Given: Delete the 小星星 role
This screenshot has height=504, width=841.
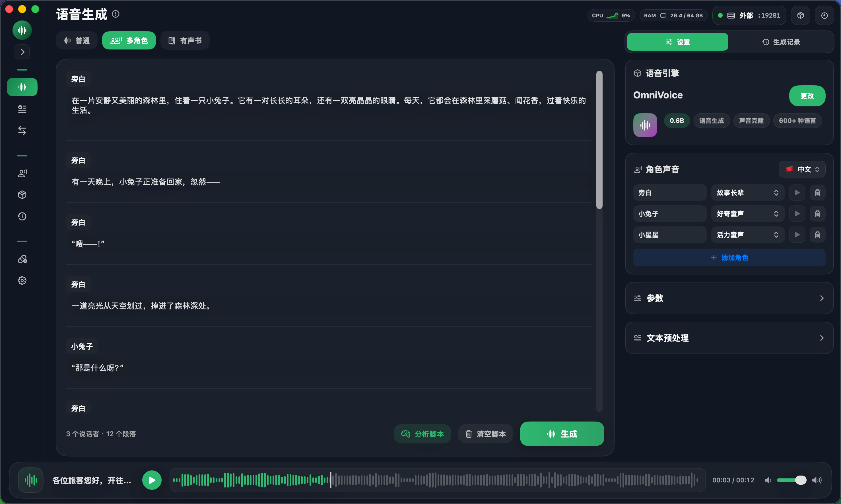Looking at the screenshot, I should [818, 235].
